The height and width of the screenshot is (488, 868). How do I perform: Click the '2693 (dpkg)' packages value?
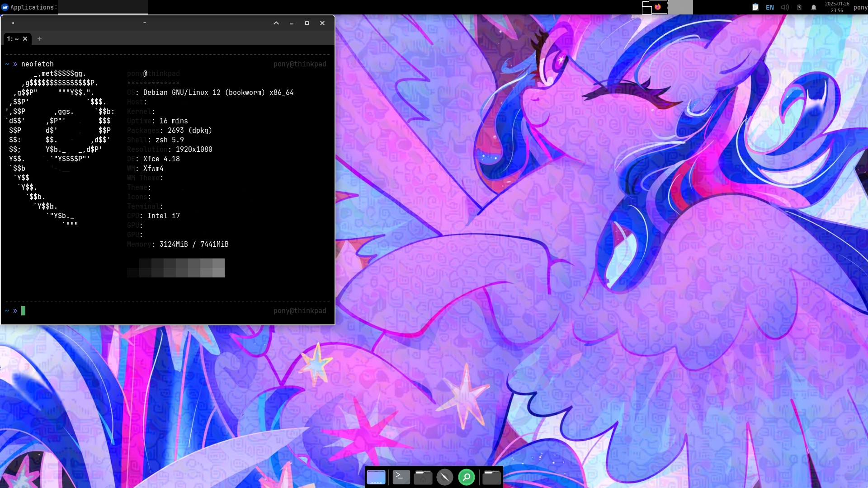click(x=190, y=131)
